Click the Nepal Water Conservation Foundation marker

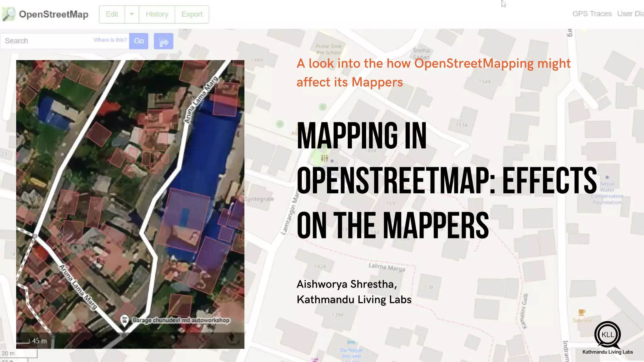coord(607,178)
